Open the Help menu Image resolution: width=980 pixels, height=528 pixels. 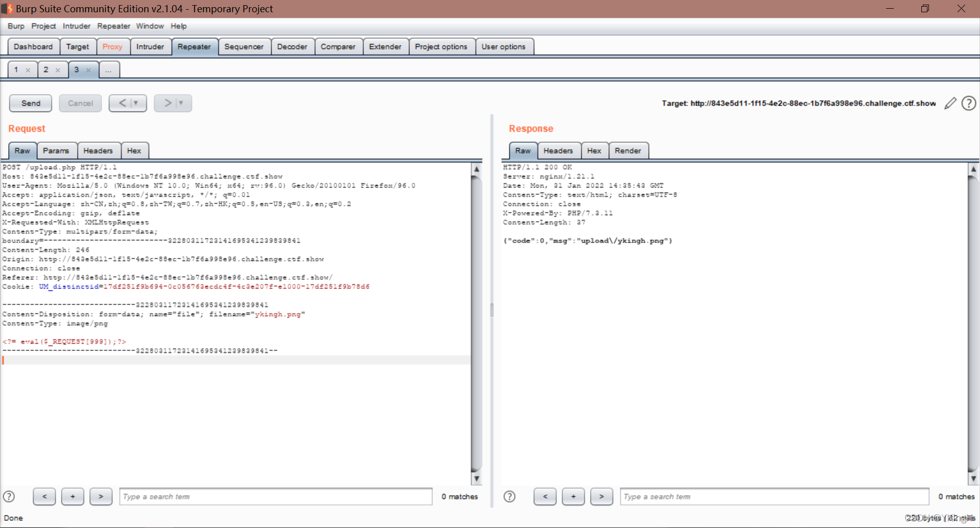(179, 26)
